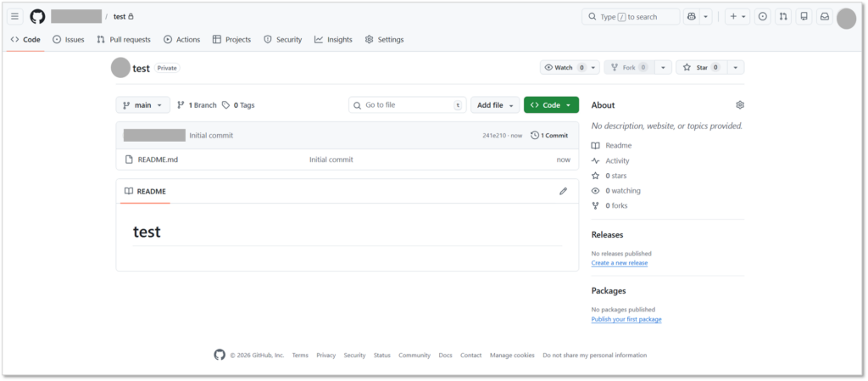
Task: Open the Create new plus dropdown
Action: [x=737, y=17]
